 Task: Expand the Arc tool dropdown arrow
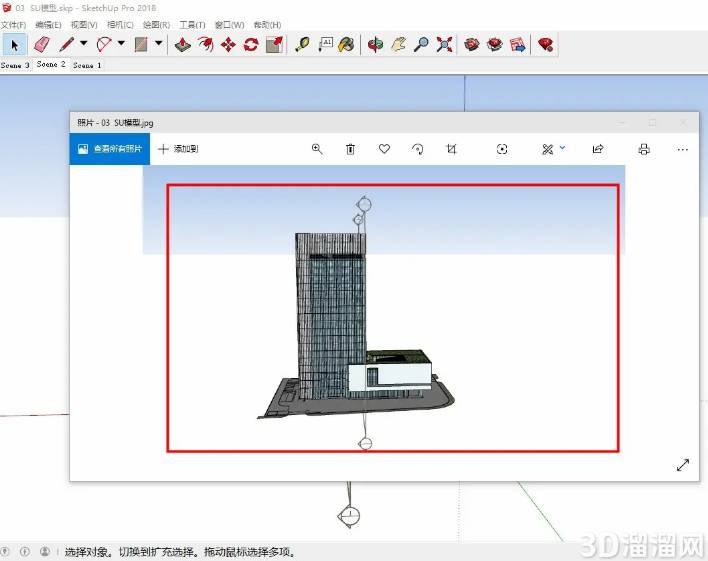click(x=121, y=43)
